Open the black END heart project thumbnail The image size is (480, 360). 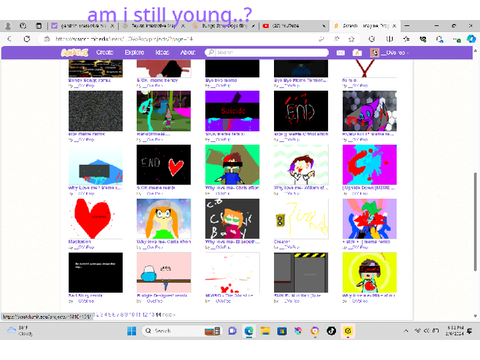[164, 165]
